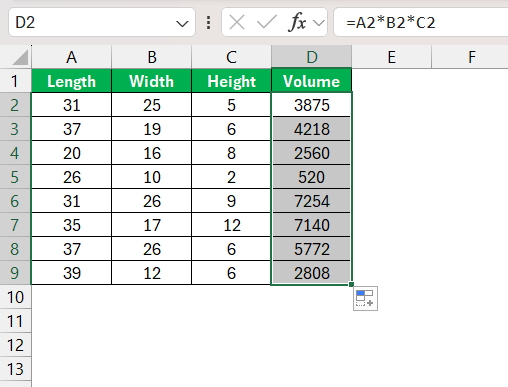Open the Auto Fill Options button

(365, 298)
